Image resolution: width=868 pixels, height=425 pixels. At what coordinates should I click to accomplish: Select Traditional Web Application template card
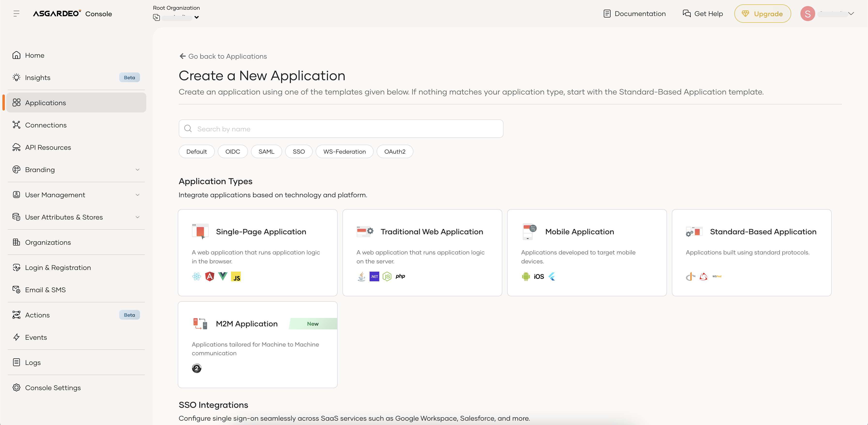click(422, 253)
